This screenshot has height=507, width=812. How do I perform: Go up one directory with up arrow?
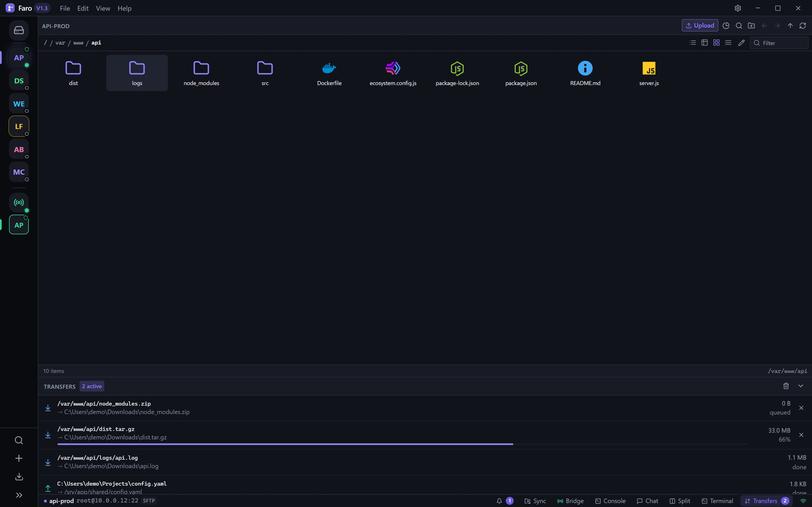(x=790, y=25)
